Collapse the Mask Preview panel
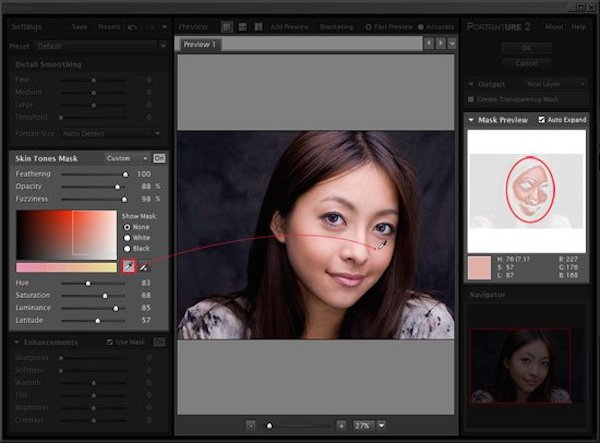600x443 pixels. [x=471, y=120]
